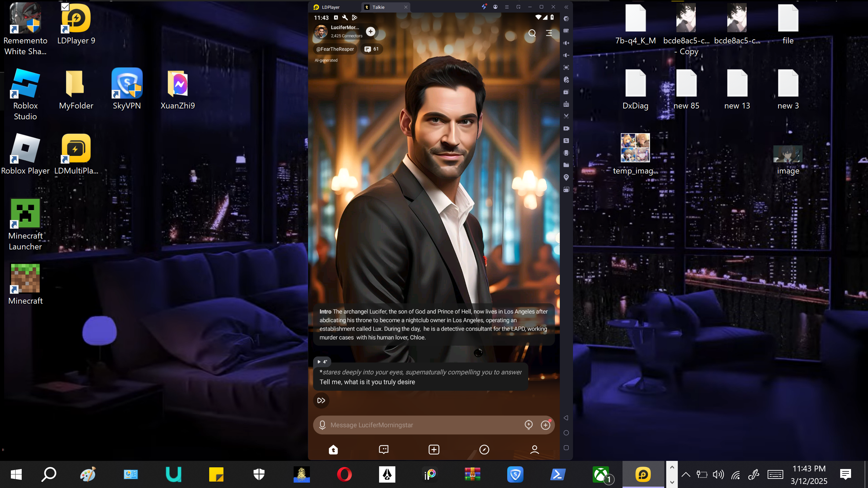This screenshot has height=488, width=868.
Task: Lower volume using LDPlayer sidebar speaker-minus icon
Action: [566, 55]
